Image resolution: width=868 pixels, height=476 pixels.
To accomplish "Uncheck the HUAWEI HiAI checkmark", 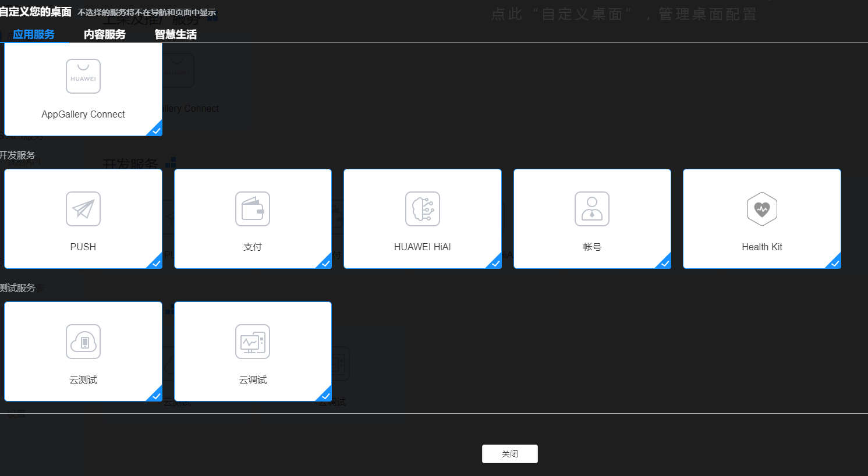I will [495, 262].
